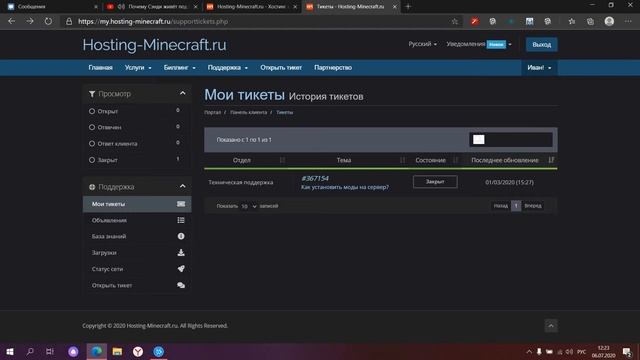Click Портал breadcrumb link
Image resolution: width=640 pixels, height=360 pixels.
[x=212, y=112]
